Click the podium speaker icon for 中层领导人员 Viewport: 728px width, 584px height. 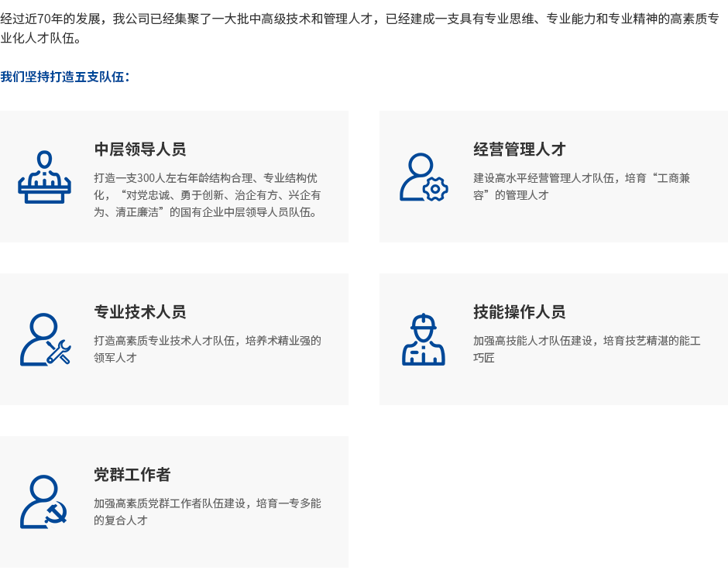[x=44, y=177]
